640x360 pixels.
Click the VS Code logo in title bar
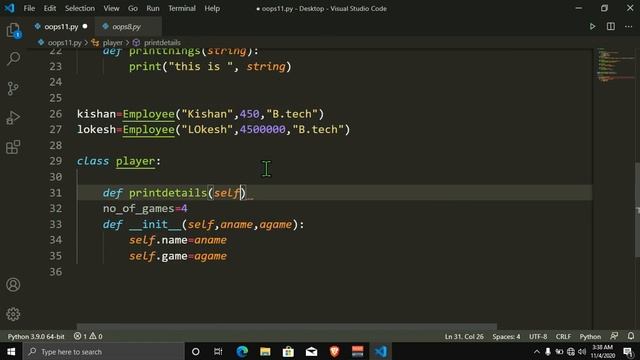(x=9, y=8)
